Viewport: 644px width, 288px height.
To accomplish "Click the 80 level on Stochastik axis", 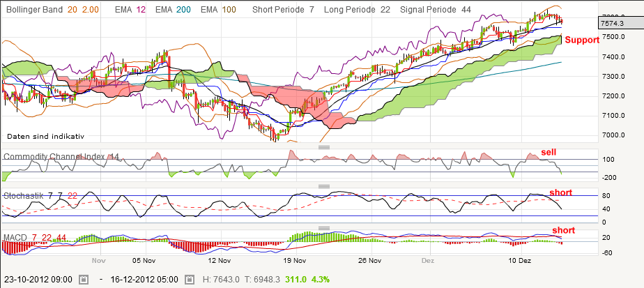I will pyautogui.click(x=606, y=195).
